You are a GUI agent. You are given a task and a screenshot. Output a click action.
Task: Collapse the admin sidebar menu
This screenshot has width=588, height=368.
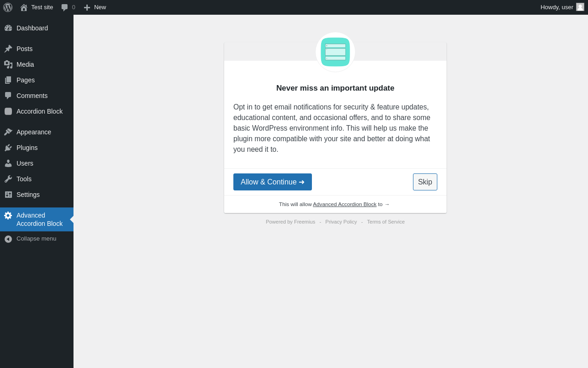tap(37, 239)
